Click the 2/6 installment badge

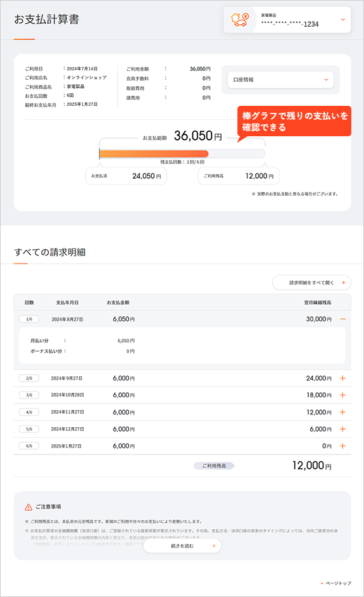tap(29, 378)
